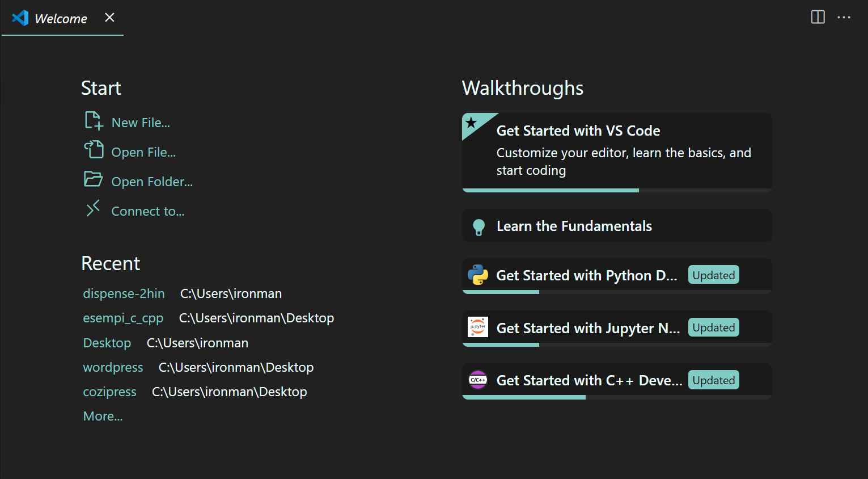Open Get Started with Jupyter Notebooks walkthrough
This screenshot has width=868, height=479.
pyautogui.click(x=617, y=328)
